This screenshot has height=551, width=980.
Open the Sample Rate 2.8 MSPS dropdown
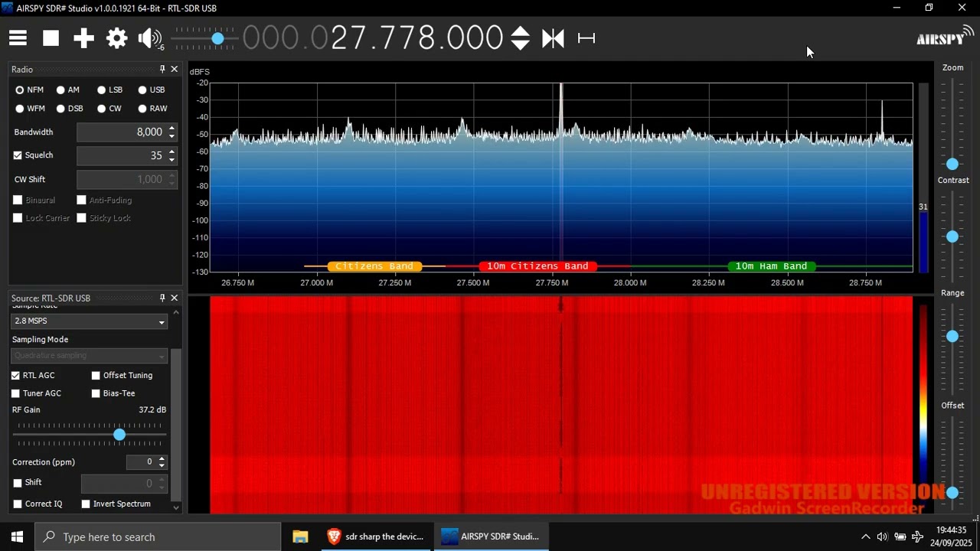[x=89, y=321]
